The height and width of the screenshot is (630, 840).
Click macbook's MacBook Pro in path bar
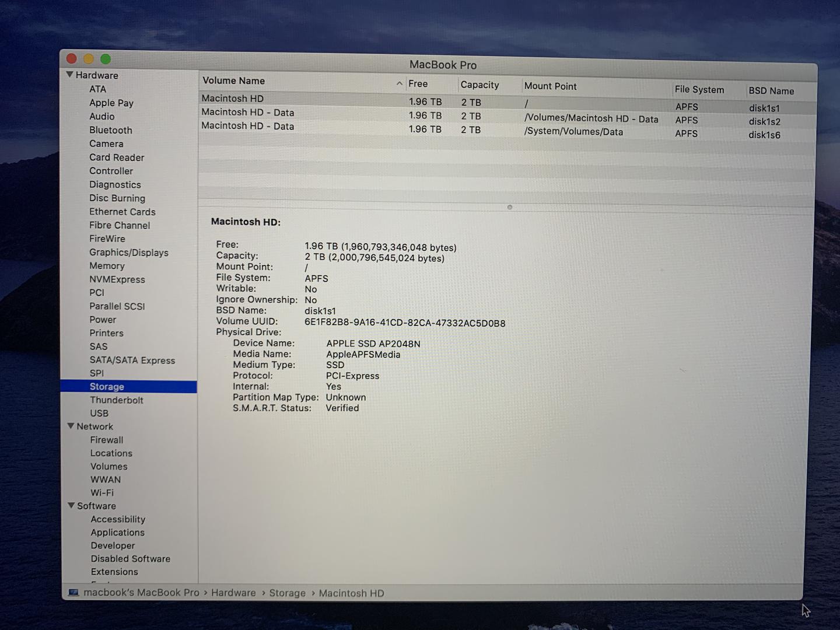[x=141, y=592]
